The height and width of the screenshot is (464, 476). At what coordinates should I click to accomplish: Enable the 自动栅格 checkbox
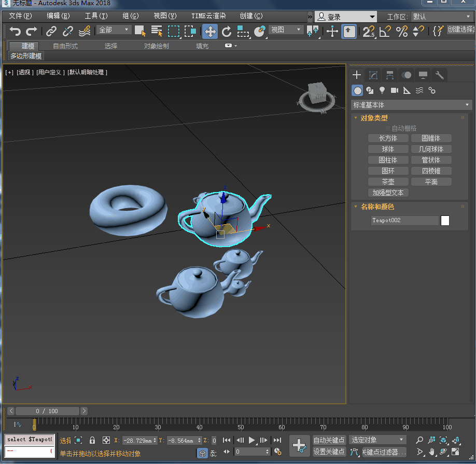387,128
